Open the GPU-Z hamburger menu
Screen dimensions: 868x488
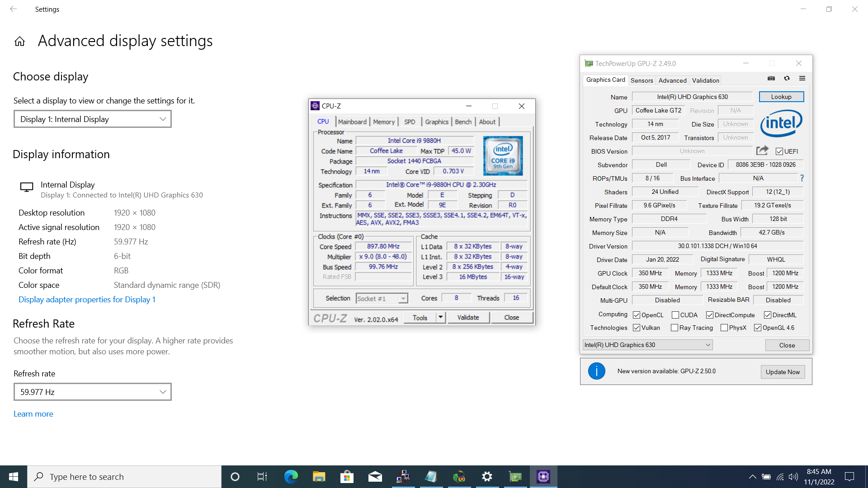pyautogui.click(x=802, y=78)
